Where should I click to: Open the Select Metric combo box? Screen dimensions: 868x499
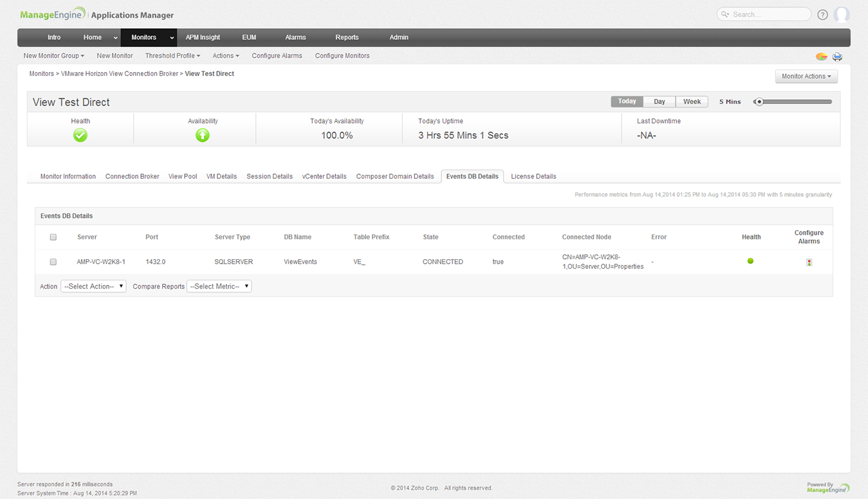point(219,286)
